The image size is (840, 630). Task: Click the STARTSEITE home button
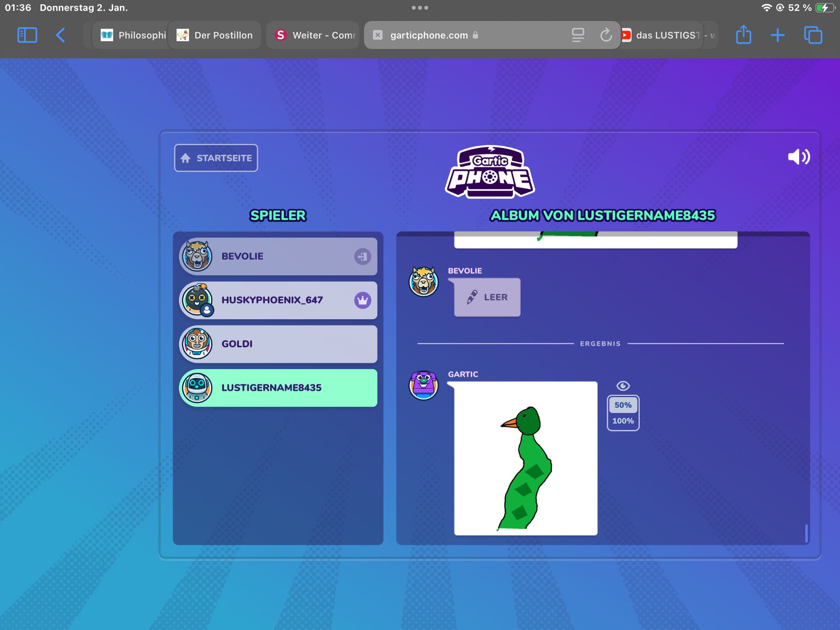pyautogui.click(x=216, y=158)
